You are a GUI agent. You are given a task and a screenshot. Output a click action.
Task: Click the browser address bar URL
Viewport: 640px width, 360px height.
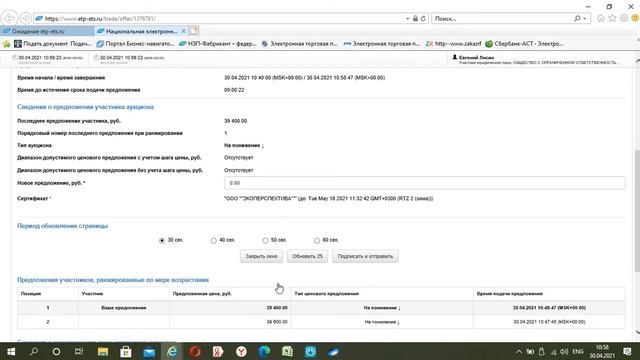point(100,18)
